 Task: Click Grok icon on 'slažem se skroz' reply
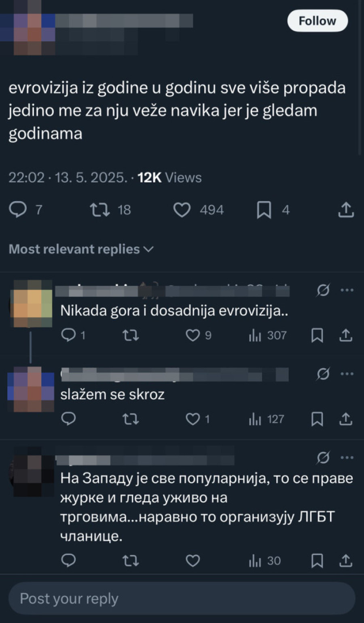(x=323, y=374)
